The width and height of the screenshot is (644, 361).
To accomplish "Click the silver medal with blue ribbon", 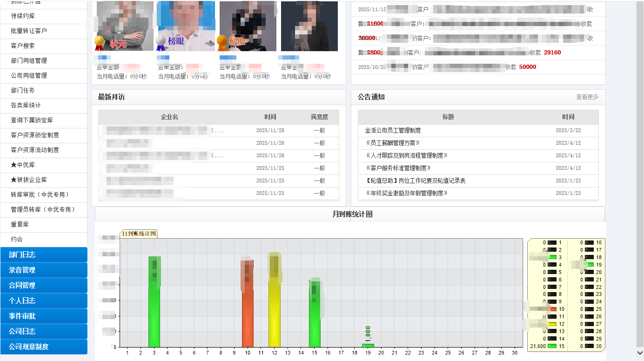I will click(161, 43).
